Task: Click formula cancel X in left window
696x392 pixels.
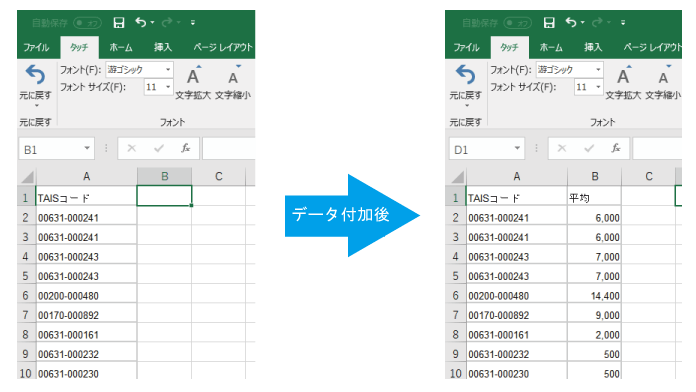Action: coord(131,148)
